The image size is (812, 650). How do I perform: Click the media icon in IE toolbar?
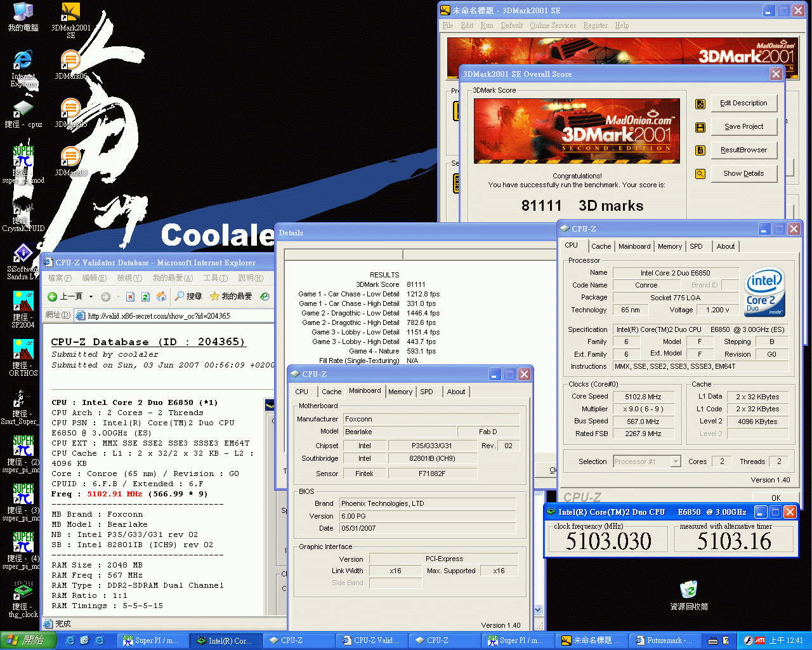(265, 296)
